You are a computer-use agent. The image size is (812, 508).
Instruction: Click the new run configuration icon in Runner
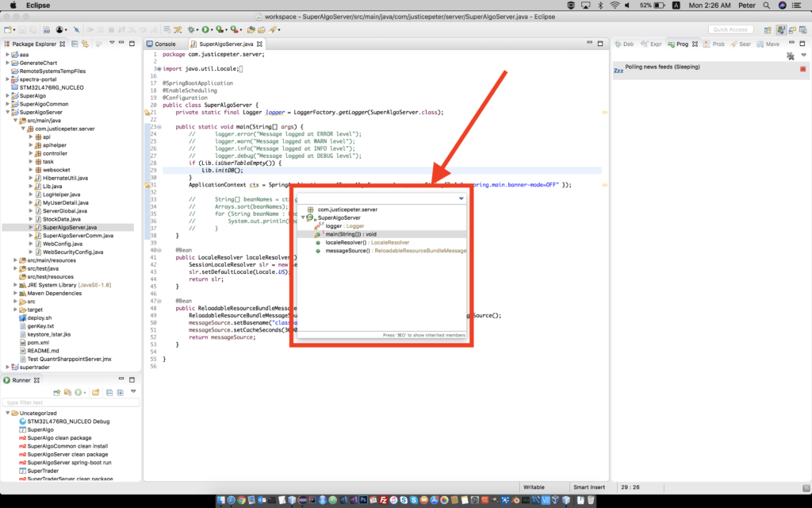[x=57, y=392]
